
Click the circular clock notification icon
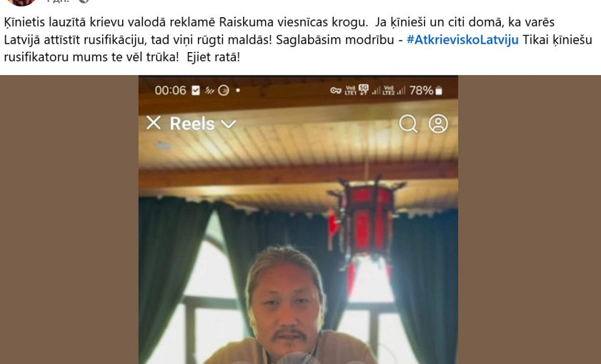pos(224,91)
